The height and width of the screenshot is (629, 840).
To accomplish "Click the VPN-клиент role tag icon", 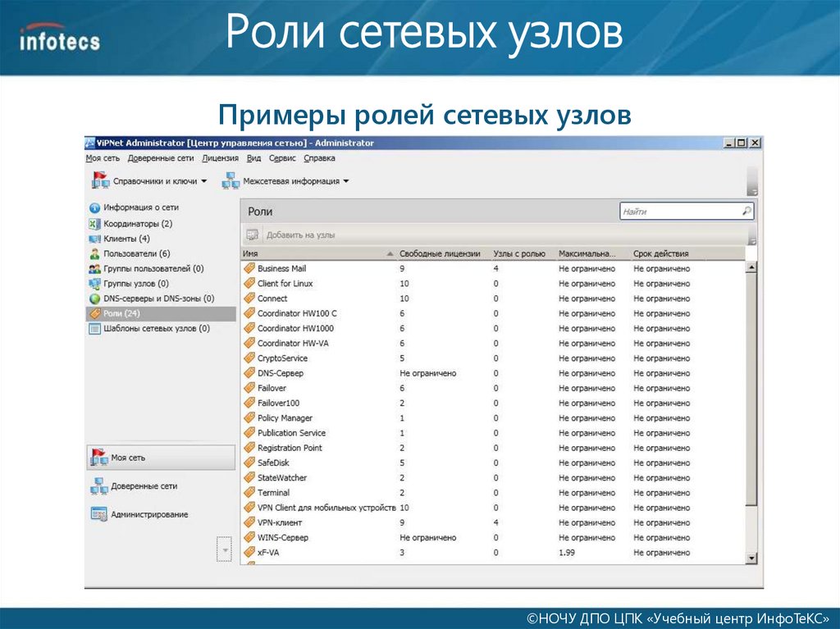I will tap(249, 522).
